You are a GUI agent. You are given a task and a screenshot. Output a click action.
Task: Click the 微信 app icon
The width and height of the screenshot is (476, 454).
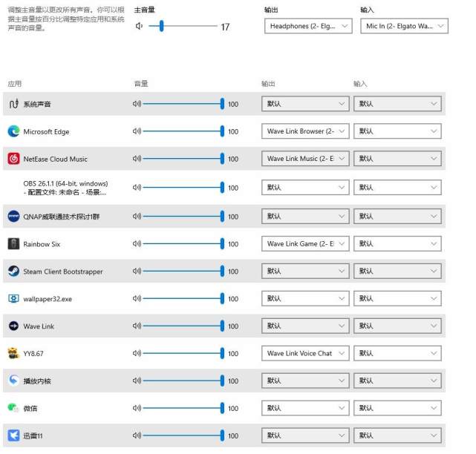pyautogui.click(x=13, y=407)
